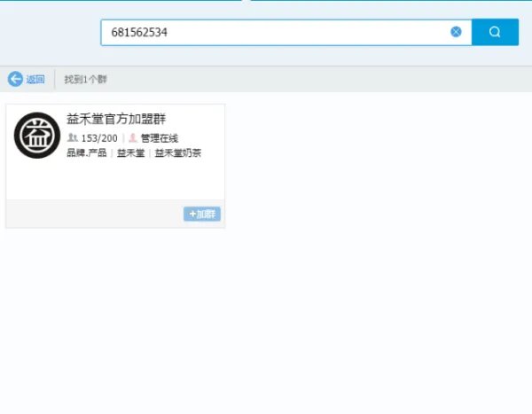The image size is (532, 414).
Task: Click the blank area inside the group card
Action: pos(115,182)
